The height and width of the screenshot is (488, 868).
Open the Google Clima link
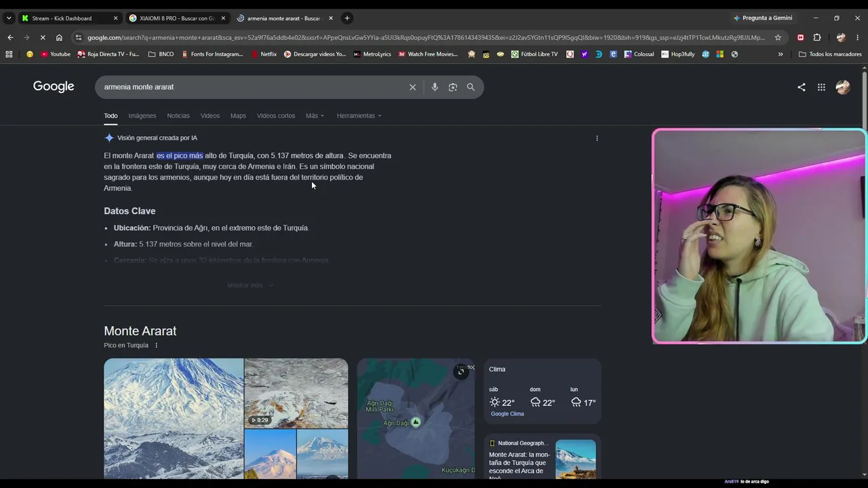click(x=507, y=414)
